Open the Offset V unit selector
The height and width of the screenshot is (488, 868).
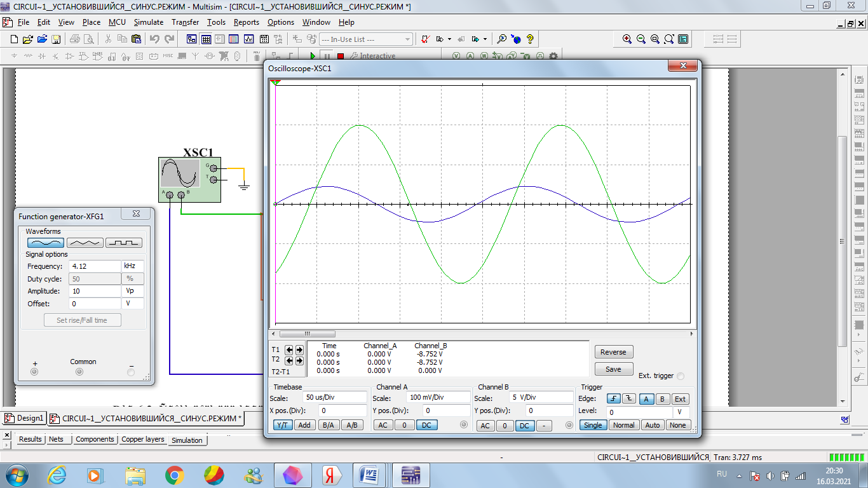(132, 304)
